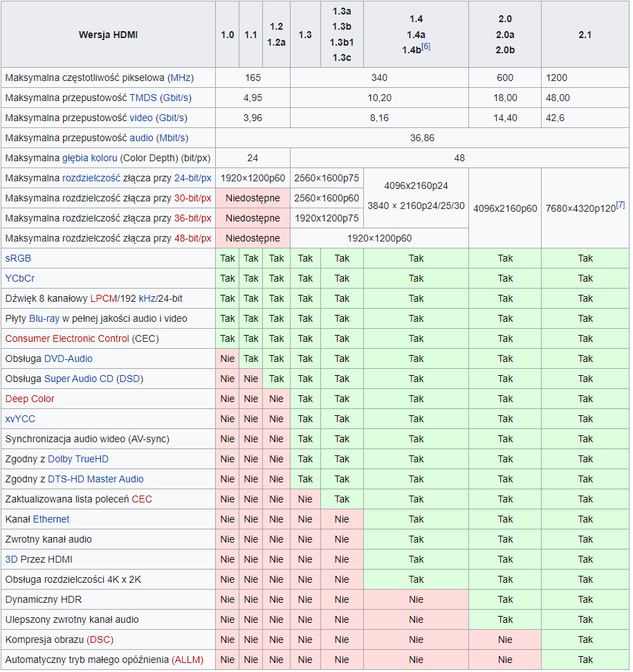The height and width of the screenshot is (672, 633).
Task: Follow the red 48-bit/px link
Action: (193, 239)
